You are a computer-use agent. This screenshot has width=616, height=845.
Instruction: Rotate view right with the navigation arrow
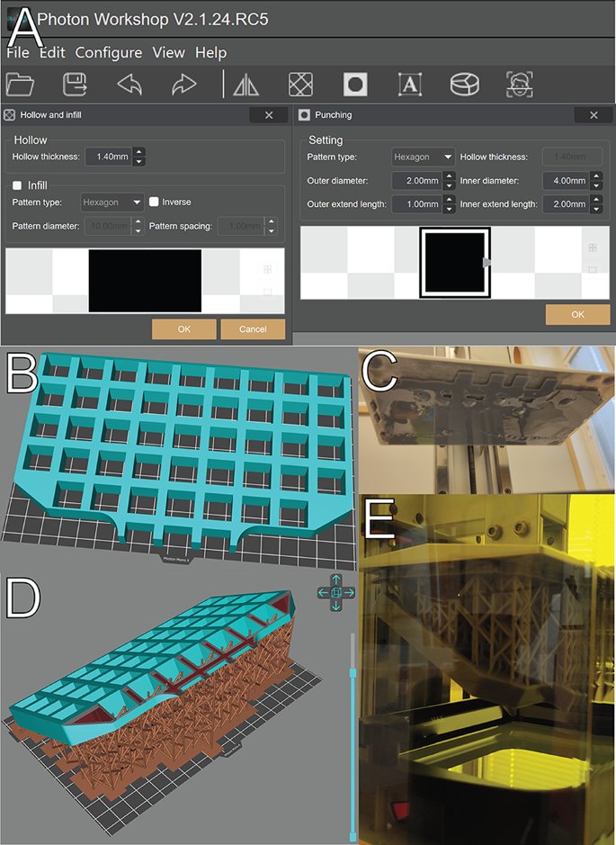(350, 593)
